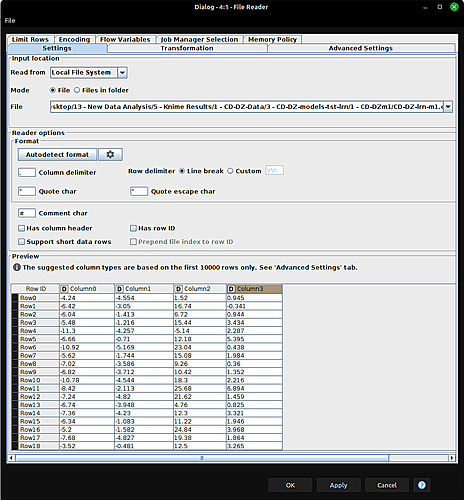Select Column3 header in preview

pyautogui.click(x=254, y=289)
